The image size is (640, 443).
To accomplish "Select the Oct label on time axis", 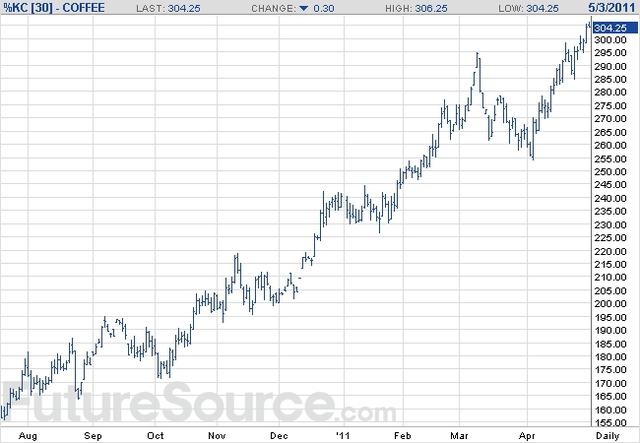I will [x=155, y=436].
